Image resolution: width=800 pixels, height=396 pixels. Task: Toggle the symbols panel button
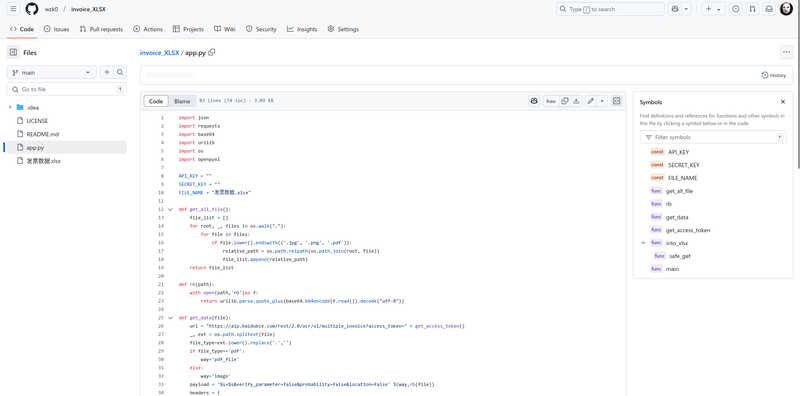(x=616, y=101)
